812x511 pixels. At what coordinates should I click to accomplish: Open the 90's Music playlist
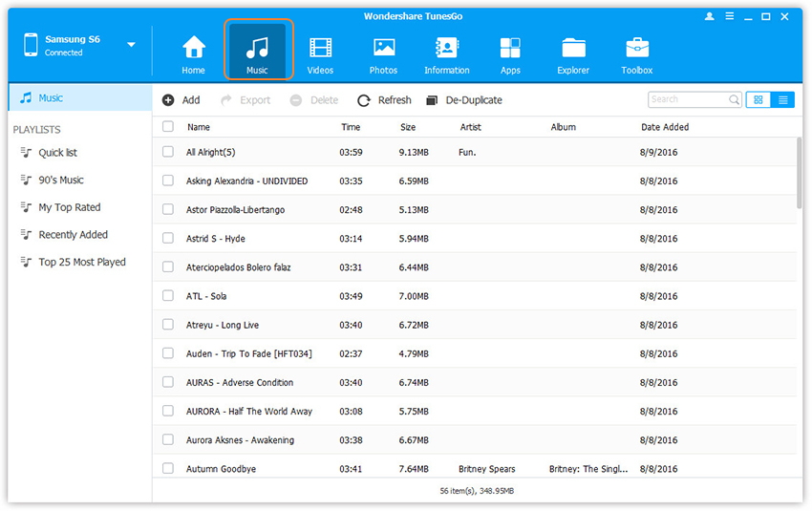click(60, 181)
